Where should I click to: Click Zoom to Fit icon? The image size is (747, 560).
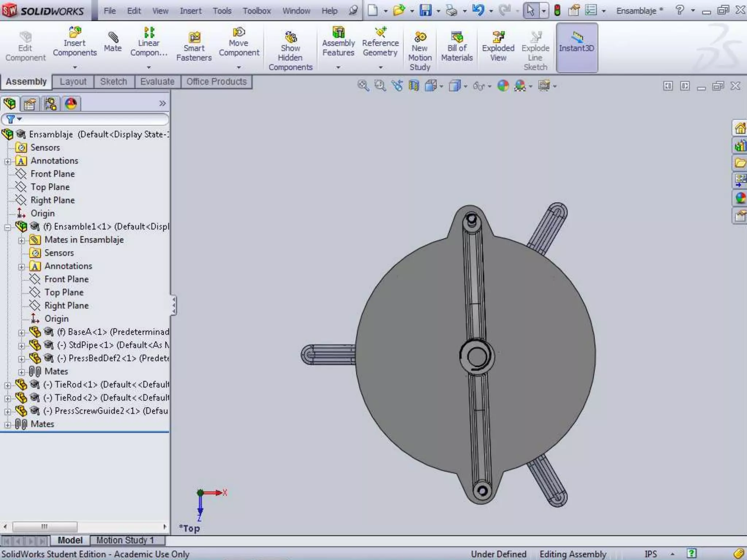(363, 86)
